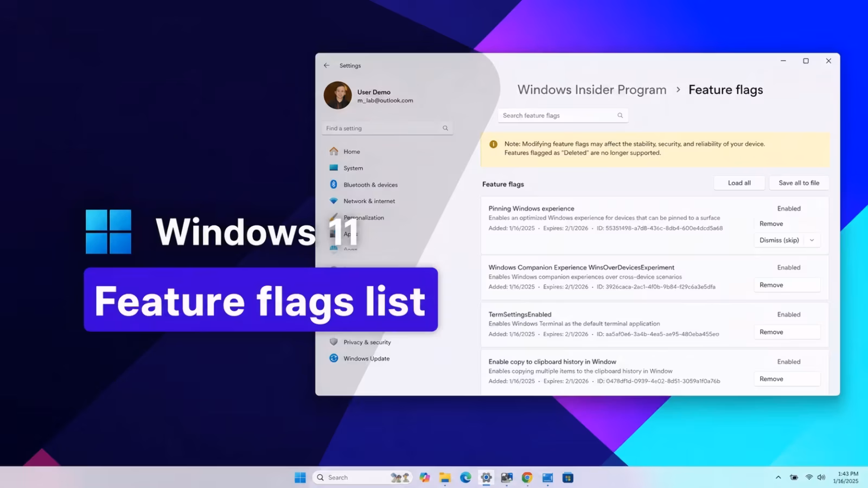Open Microsoft Edge from the taskbar
This screenshot has height=488, width=868.
(465, 478)
